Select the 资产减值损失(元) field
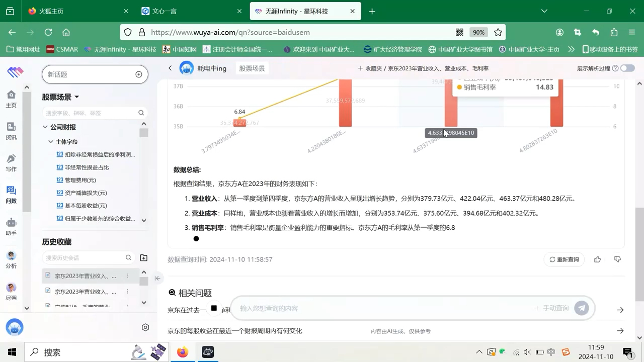This screenshot has width=644, height=362. pos(86,193)
